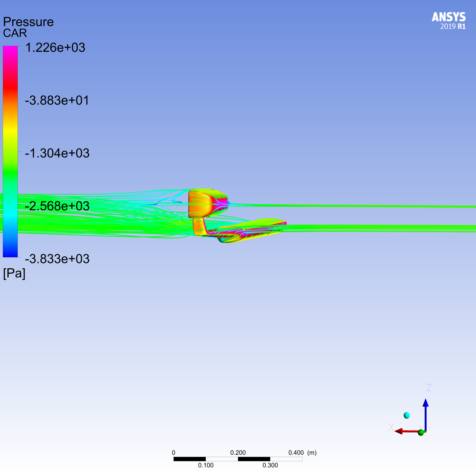This screenshot has height=476, width=476.
Task: Click the red X axis arrow
Action: tap(404, 431)
